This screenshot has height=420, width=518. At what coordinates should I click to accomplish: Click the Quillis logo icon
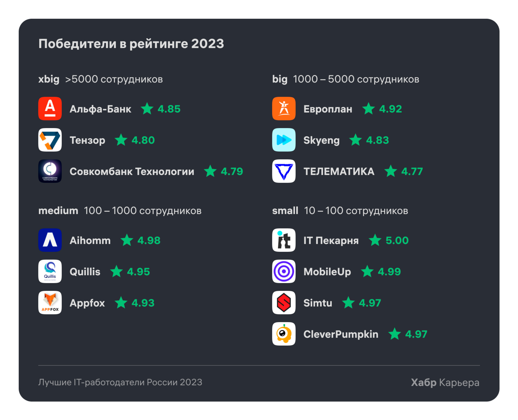click(x=50, y=271)
